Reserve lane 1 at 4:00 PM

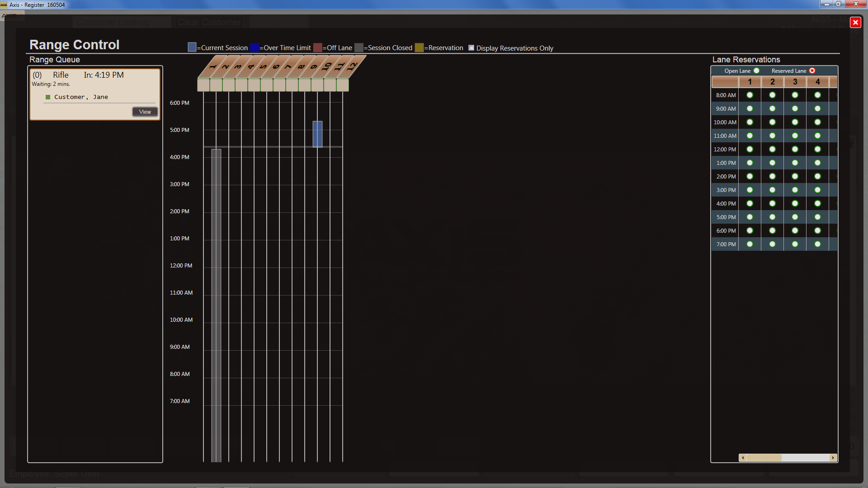point(750,203)
